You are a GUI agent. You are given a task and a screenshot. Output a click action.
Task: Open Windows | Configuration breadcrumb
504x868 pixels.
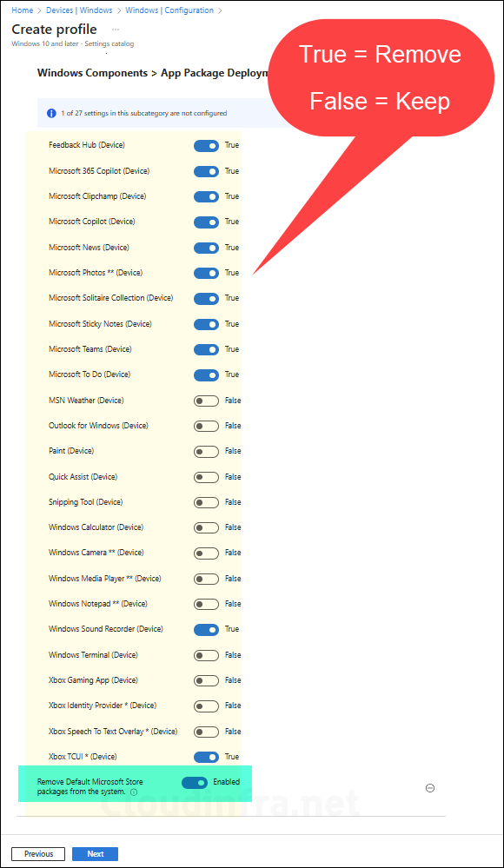pyautogui.click(x=169, y=10)
